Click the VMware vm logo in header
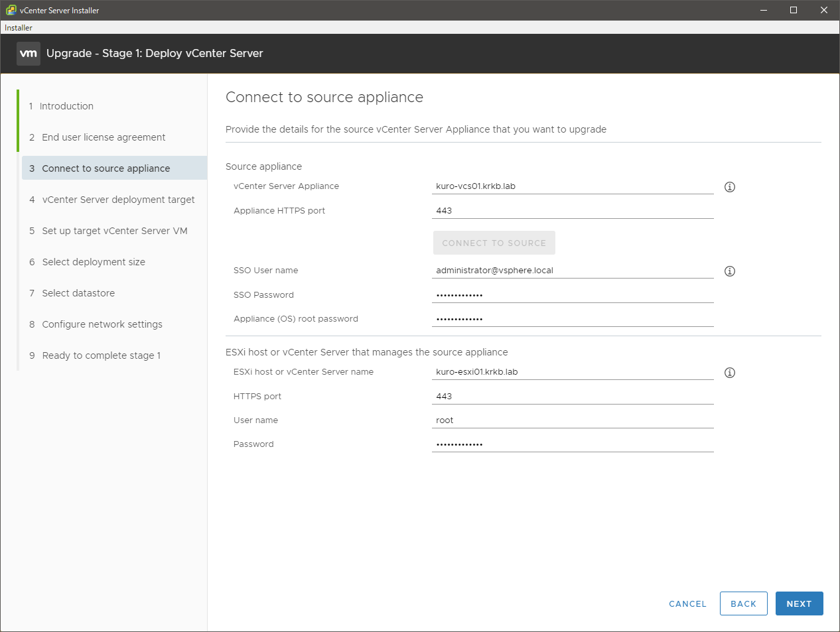This screenshot has height=632, width=840. [29, 54]
